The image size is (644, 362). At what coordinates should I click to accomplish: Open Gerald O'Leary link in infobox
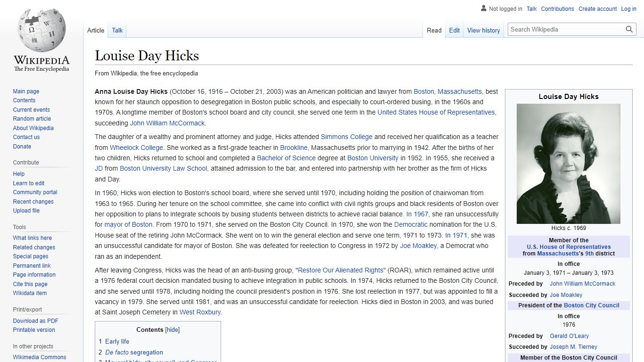[570, 336]
